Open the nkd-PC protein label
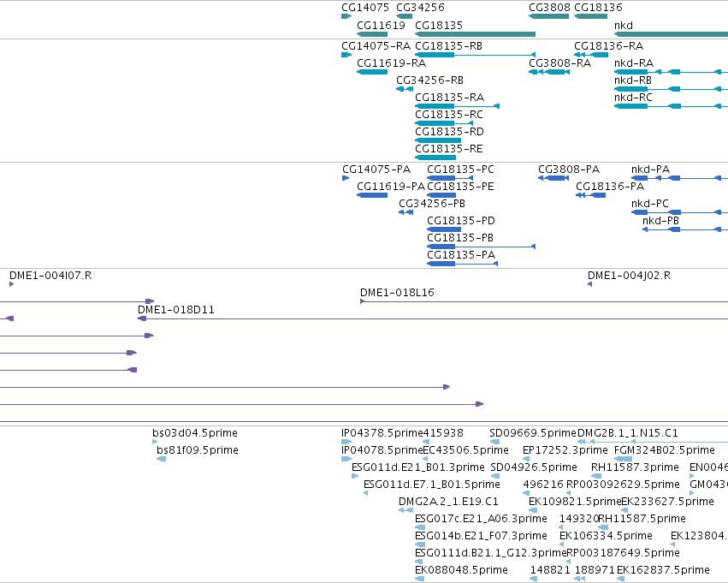This screenshot has height=583, width=728. pos(650,204)
